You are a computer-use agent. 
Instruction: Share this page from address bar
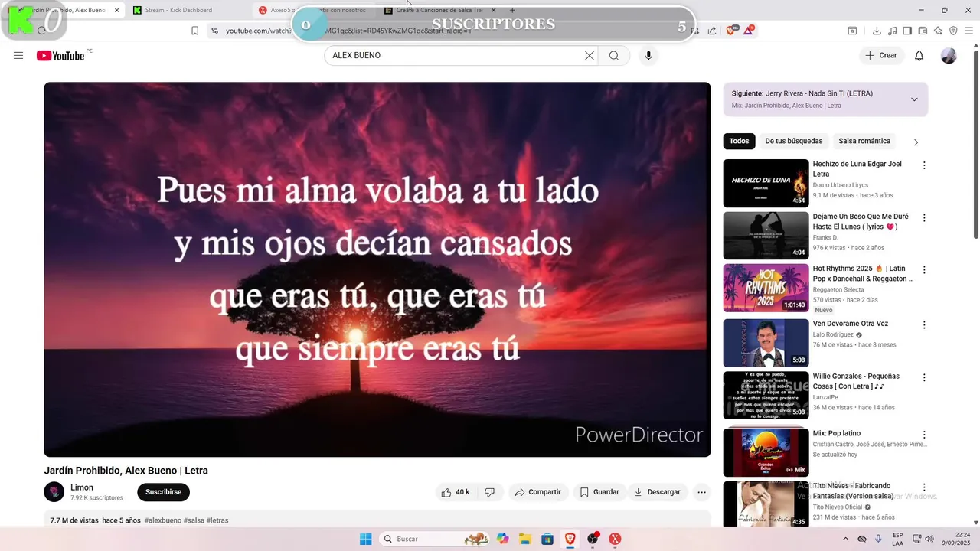tap(712, 31)
